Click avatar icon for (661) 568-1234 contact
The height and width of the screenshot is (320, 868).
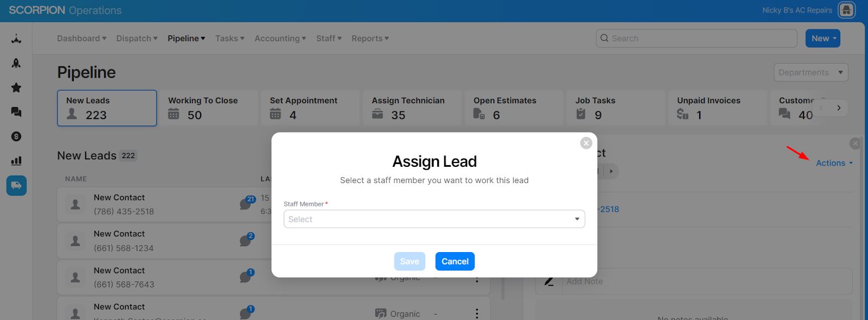tap(75, 241)
